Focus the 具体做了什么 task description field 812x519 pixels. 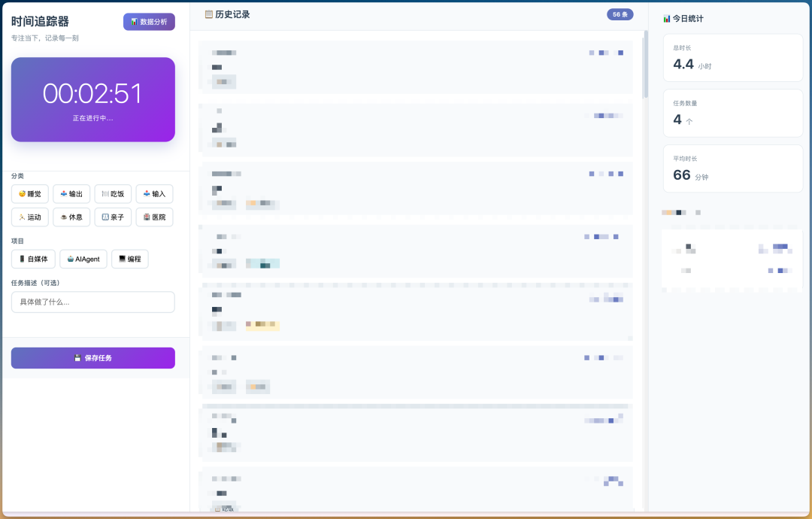click(x=93, y=302)
